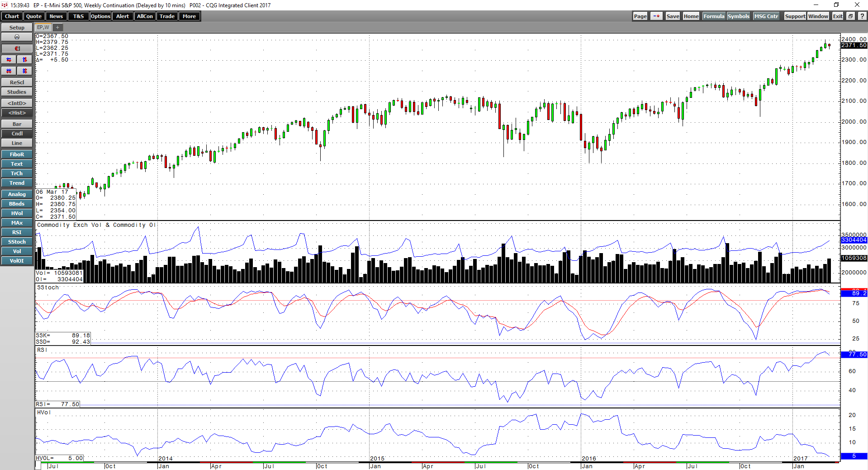Toggle the <IntD> intraday mode
The height and width of the screenshot is (470, 868).
pos(17,103)
